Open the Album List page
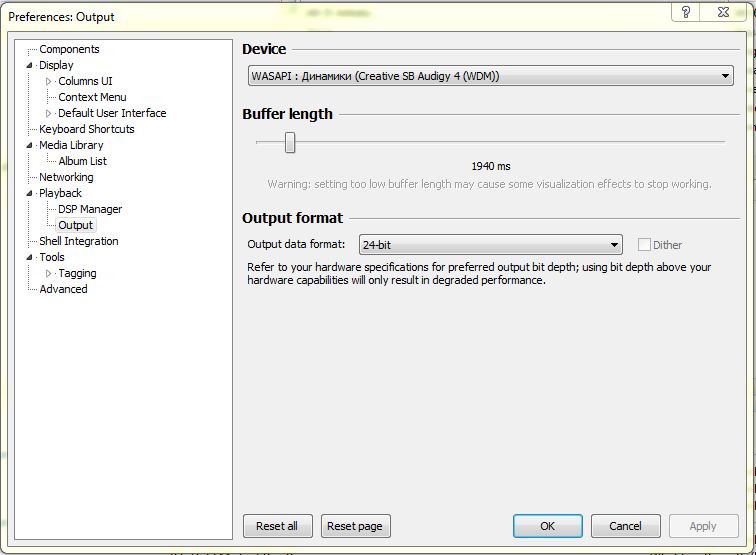756x555 pixels. coord(82,161)
